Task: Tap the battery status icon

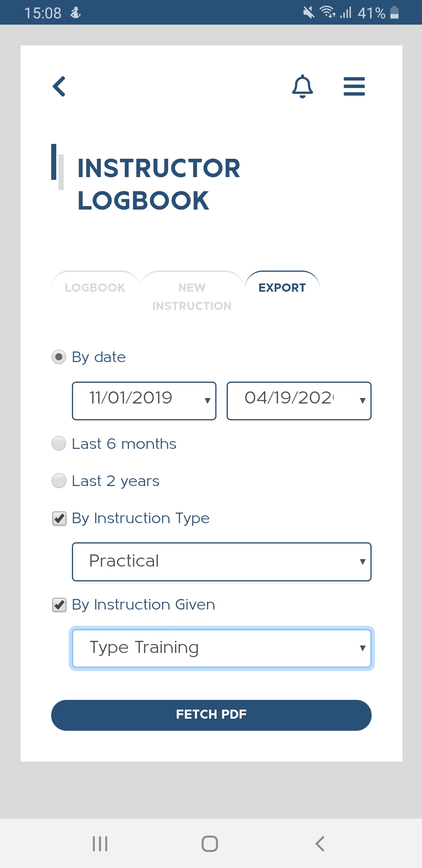Action: click(x=395, y=13)
